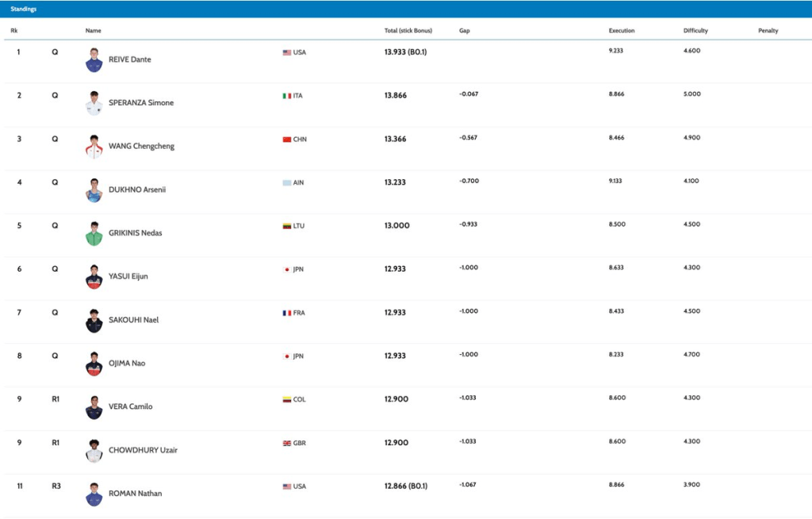Click the DUKHNO Arsenii name link
This screenshot has width=812, height=519.
(x=137, y=190)
